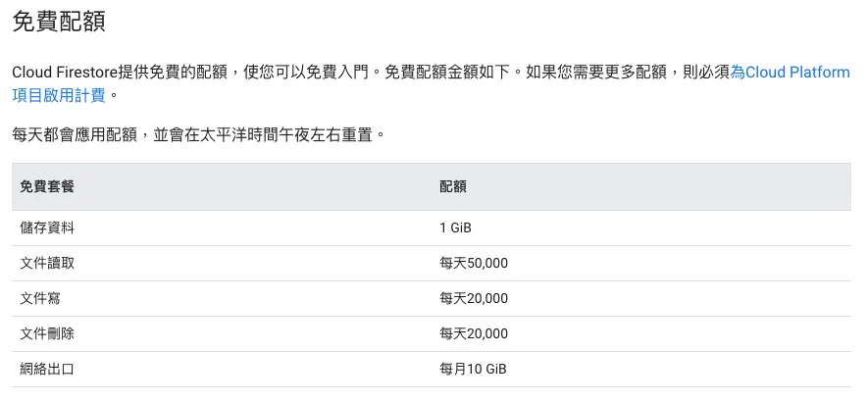Viewport: 868px width, 403px height.
Task: Select the 每月10 GiB quota cell
Action: (x=473, y=369)
